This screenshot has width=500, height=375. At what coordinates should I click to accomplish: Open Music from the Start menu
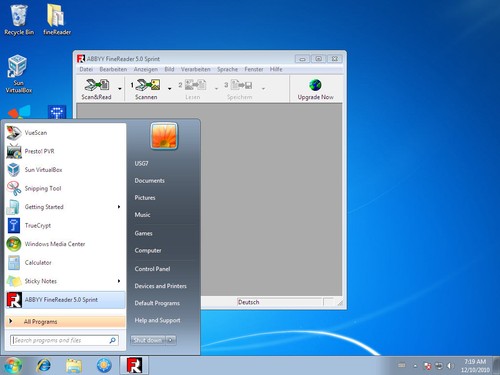pos(142,215)
